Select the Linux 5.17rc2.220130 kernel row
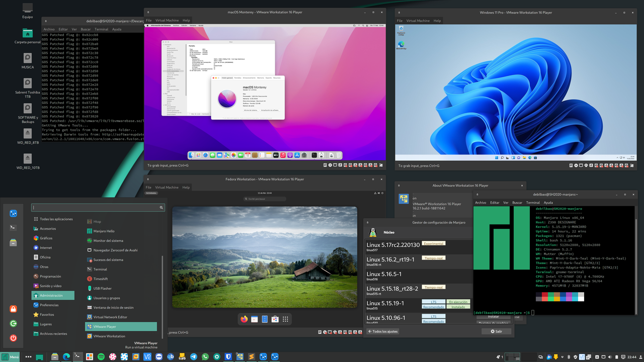Viewport: 644px width, 362px height. (418, 246)
